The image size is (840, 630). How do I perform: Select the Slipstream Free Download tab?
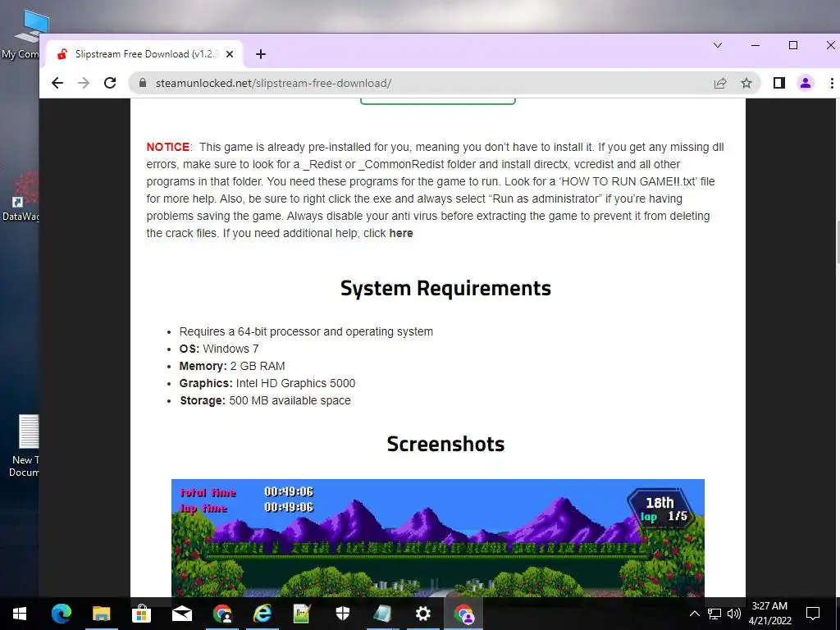(x=146, y=54)
